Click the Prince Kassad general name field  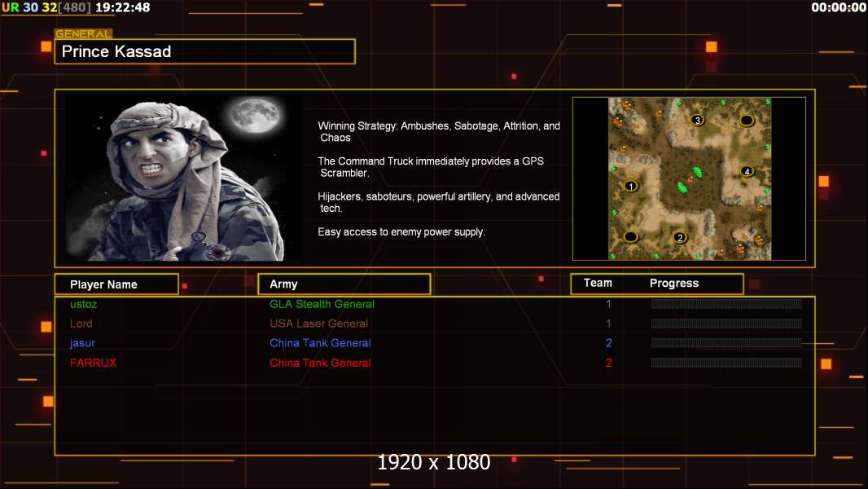click(x=205, y=51)
